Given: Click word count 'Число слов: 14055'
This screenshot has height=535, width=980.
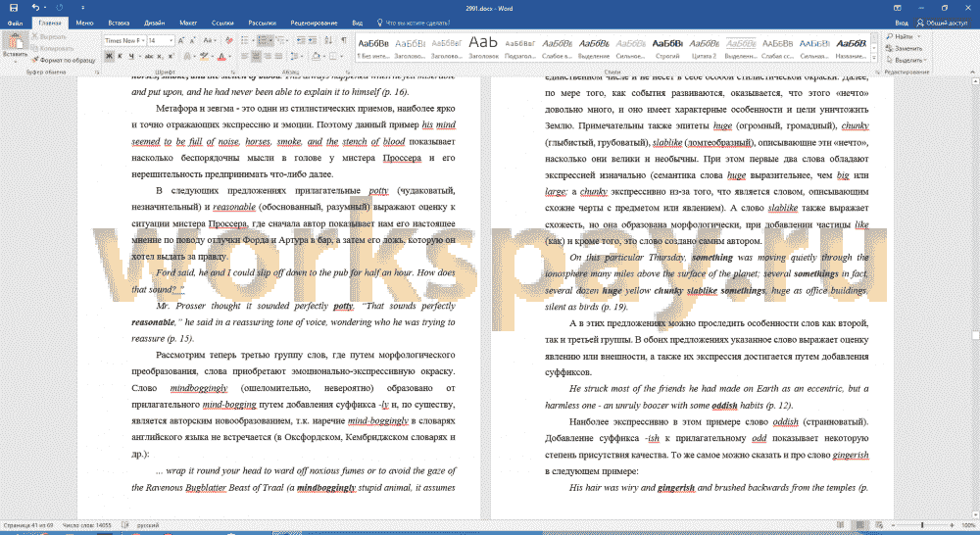Looking at the screenshot, I should click(x=87, y=525).
